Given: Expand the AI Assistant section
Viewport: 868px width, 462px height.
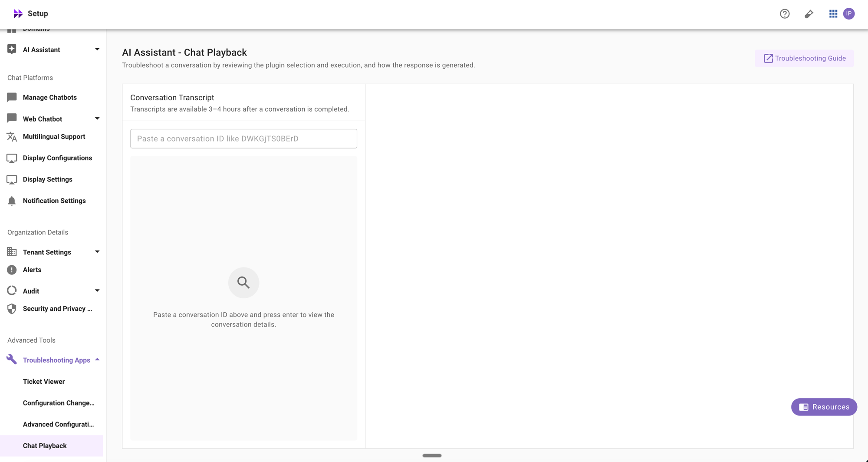Looking at the screenshot, I should [97, 49].
